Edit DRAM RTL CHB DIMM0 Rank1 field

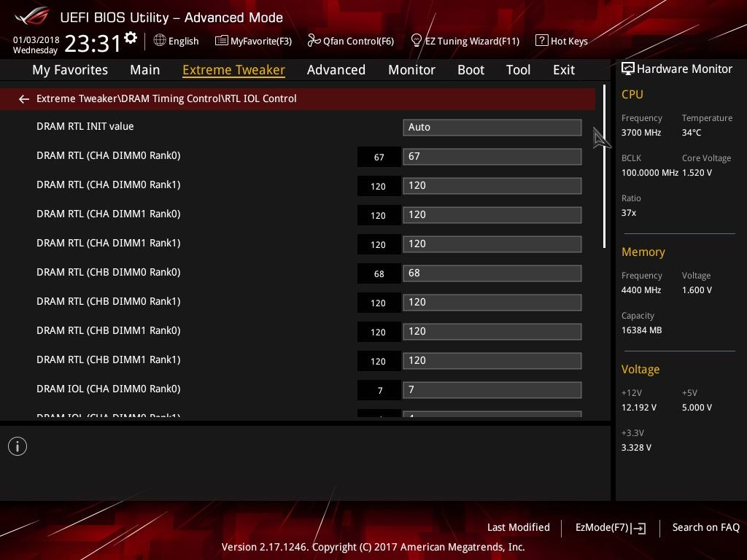[492, 303]
